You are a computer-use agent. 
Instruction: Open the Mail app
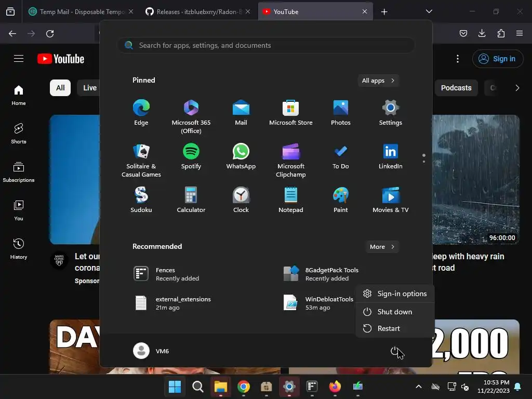(241, 112)
